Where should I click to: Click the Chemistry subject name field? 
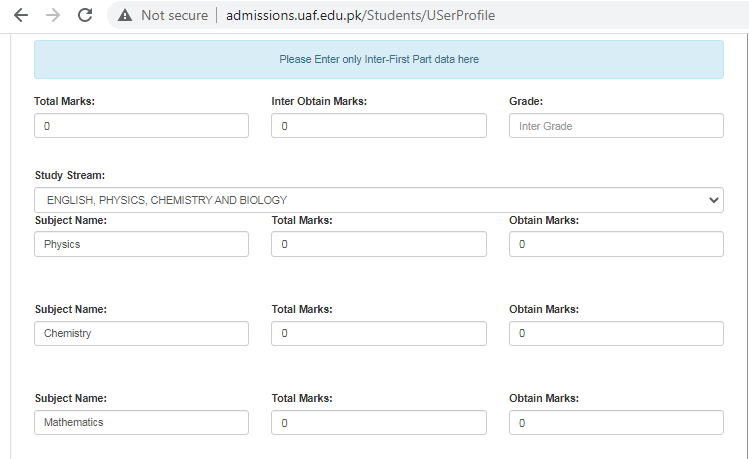point(141,334)
